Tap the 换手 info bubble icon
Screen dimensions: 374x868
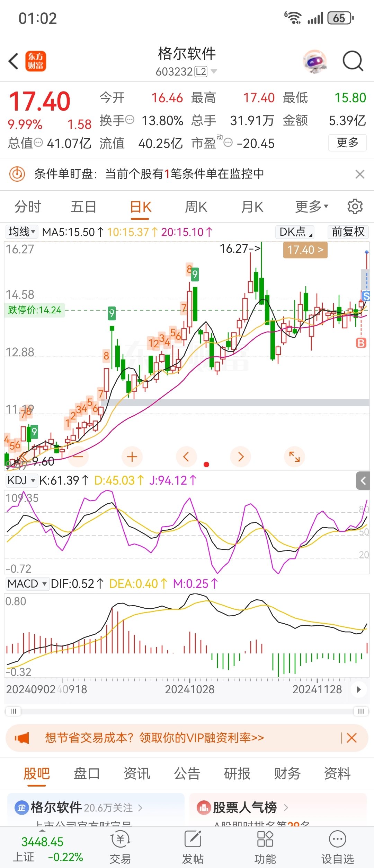tap(130, 120)
